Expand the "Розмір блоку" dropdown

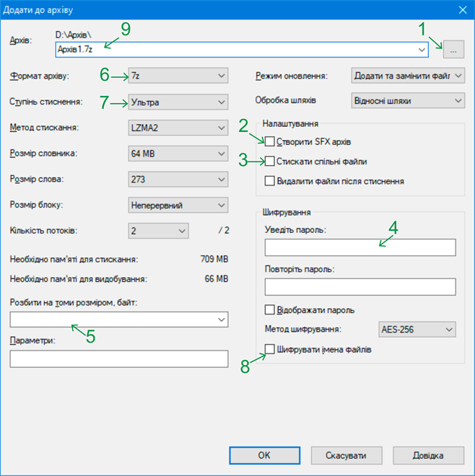[178, 205]
